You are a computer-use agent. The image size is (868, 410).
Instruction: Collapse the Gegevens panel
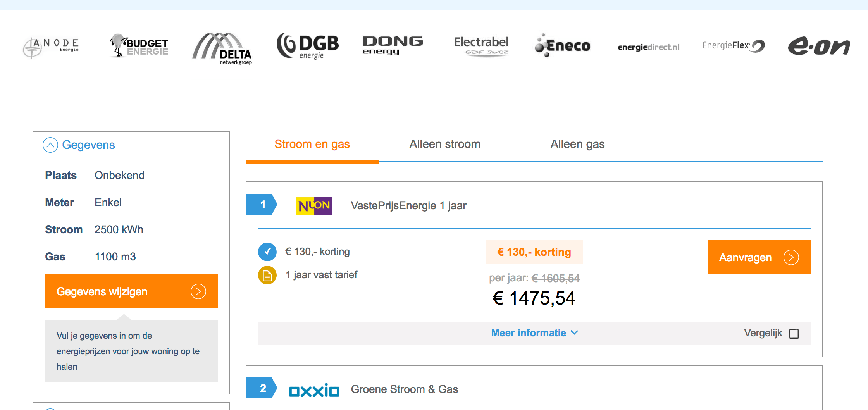point(50,145)
